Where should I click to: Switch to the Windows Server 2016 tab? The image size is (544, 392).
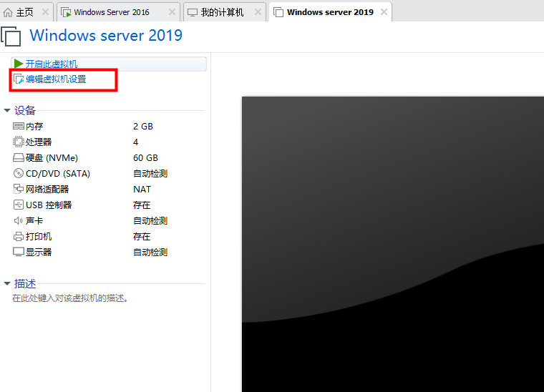[118, 12]
